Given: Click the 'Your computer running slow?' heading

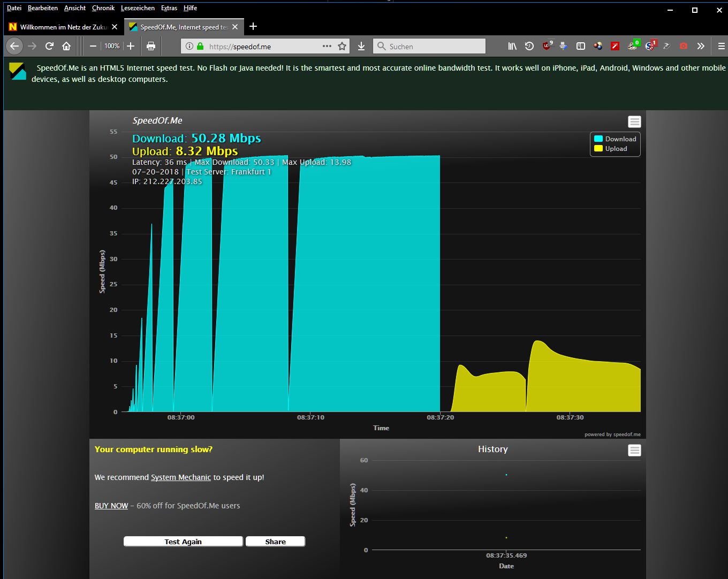Looking at the screenshot, I should pos(154,450).
